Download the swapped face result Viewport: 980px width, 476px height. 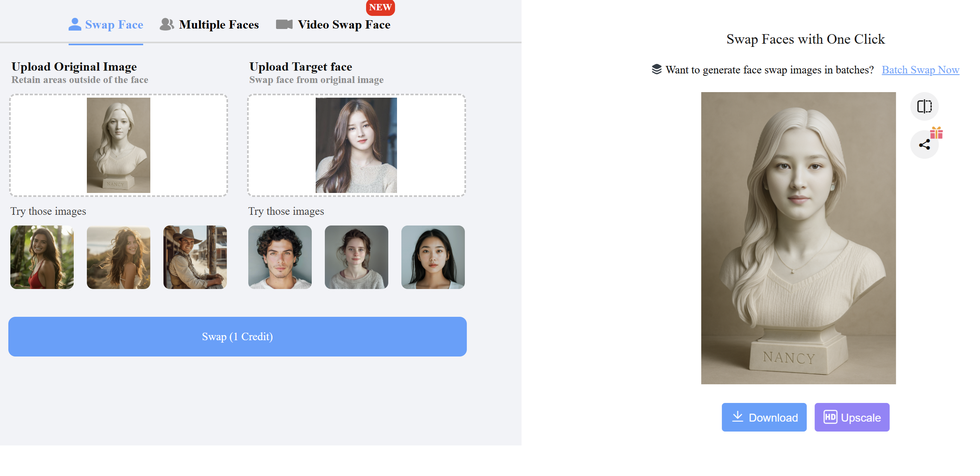[764, 417]
